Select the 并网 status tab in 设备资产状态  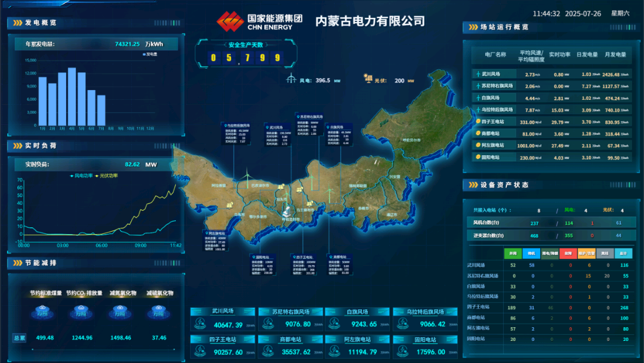click(513, 253)
